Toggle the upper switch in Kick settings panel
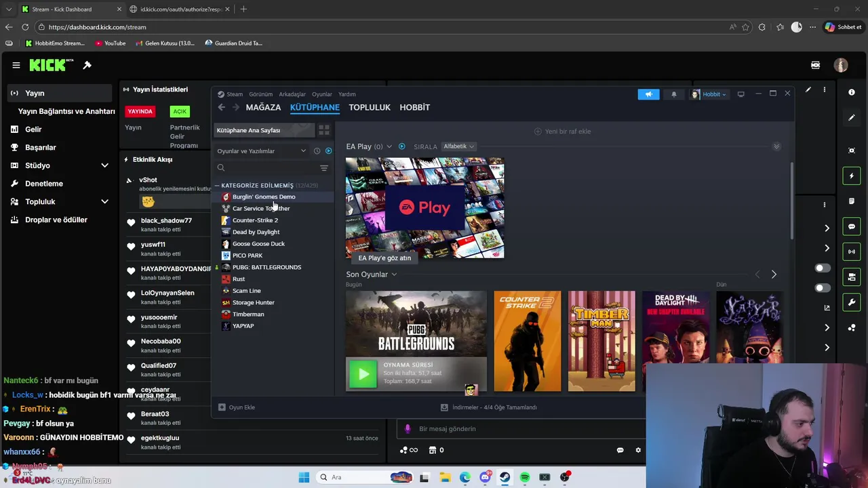Viewport: 868px width, 488px height. 822,268
